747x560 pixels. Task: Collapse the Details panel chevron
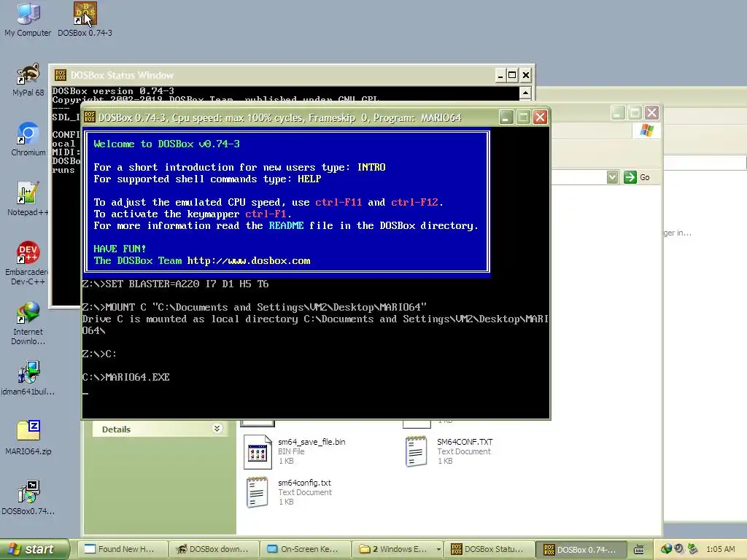pyautogui.click(x=217, y=429)
